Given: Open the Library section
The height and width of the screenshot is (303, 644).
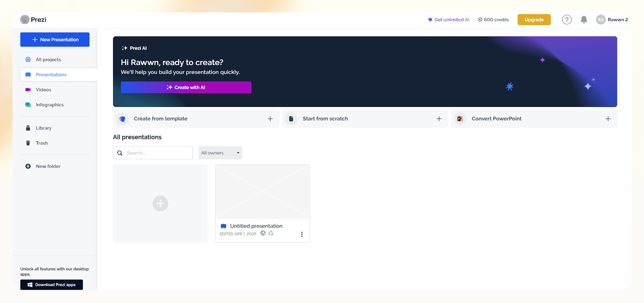Looking at the screenshot, I should (x=43, y=128).
